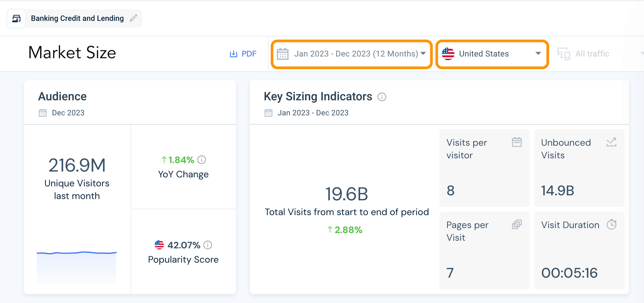Click the info icon next to Popularity Score
The image size is (644, 303).
[208, 245]
